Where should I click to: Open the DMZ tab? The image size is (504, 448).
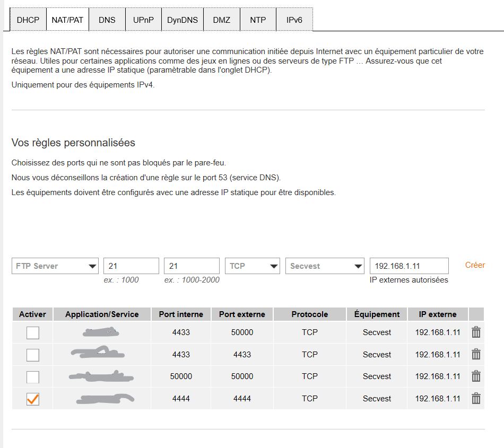pyautogui.click(x=222, y=20)
